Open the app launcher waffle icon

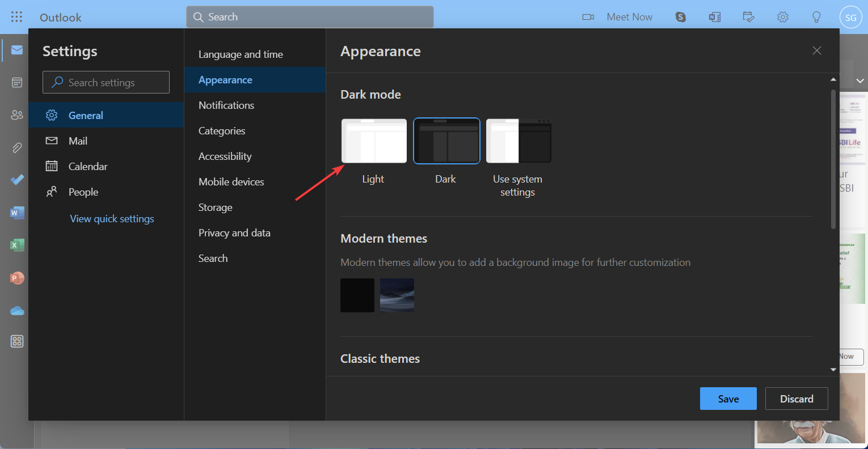click(16, 17)
